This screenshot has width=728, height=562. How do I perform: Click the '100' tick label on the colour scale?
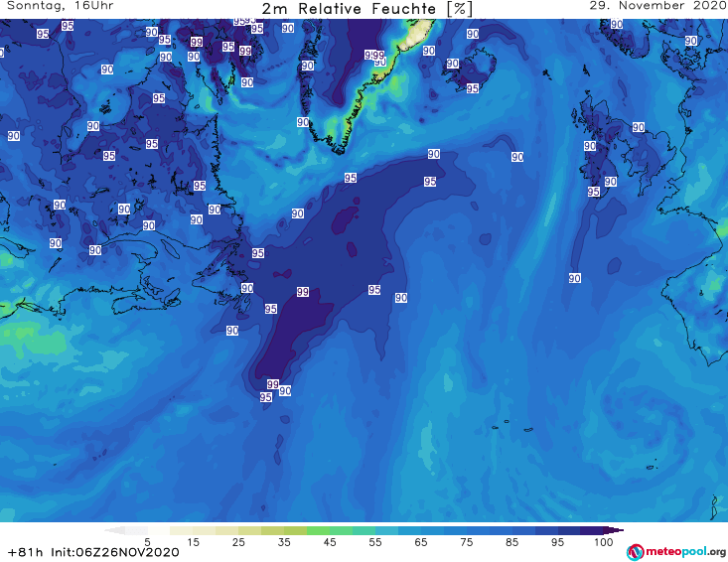click(x=604, y=542)
